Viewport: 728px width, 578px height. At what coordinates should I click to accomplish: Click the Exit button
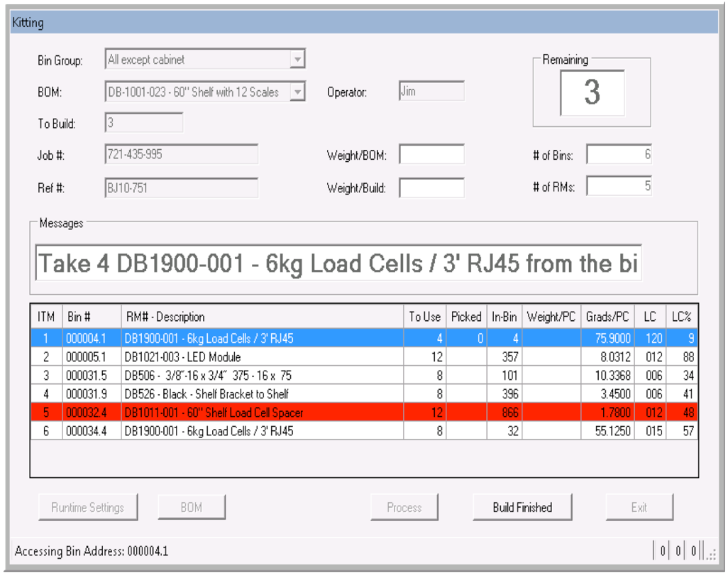[x=639, y=507]
